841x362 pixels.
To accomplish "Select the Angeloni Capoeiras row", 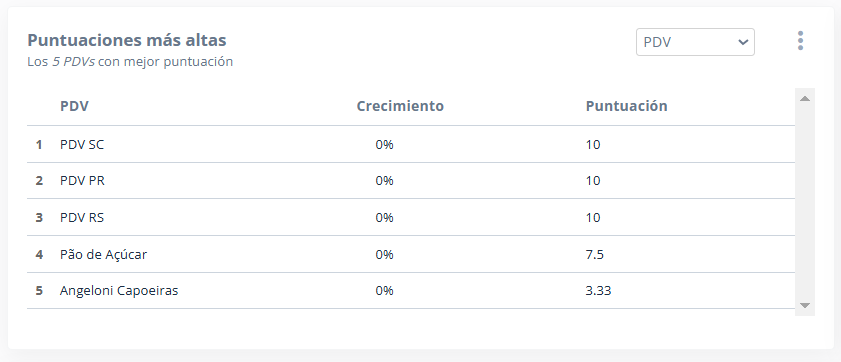I will pyautogui.click(x=411, y=291).
